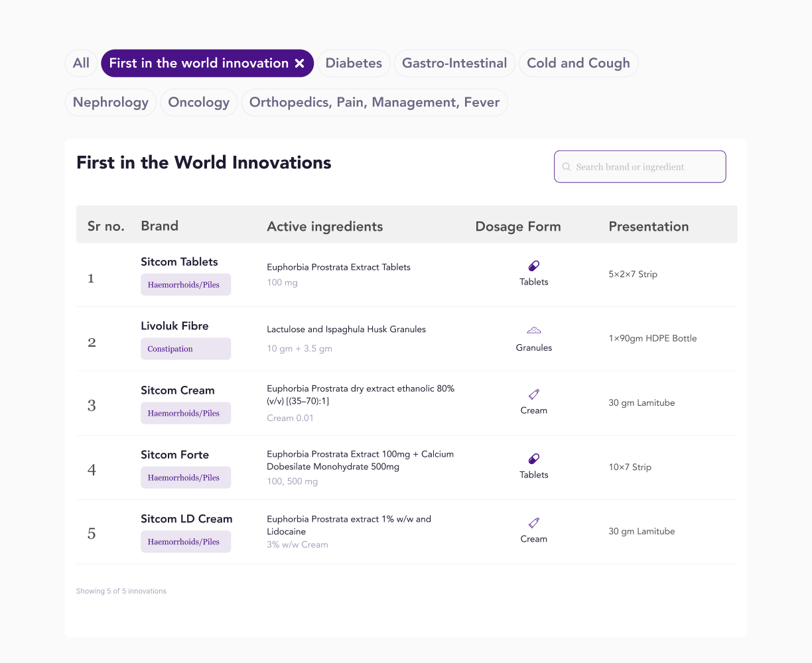812x663 pixels.
Task: Click the 1×90gm HDPE Bottle presentation cell
Action: (x=653, y=339)
